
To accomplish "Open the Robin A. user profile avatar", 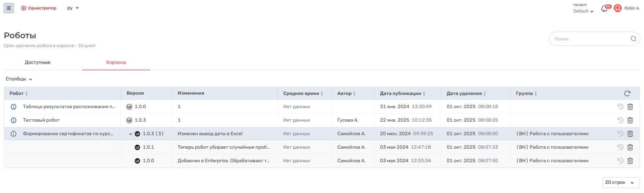I will pos(618,8).
